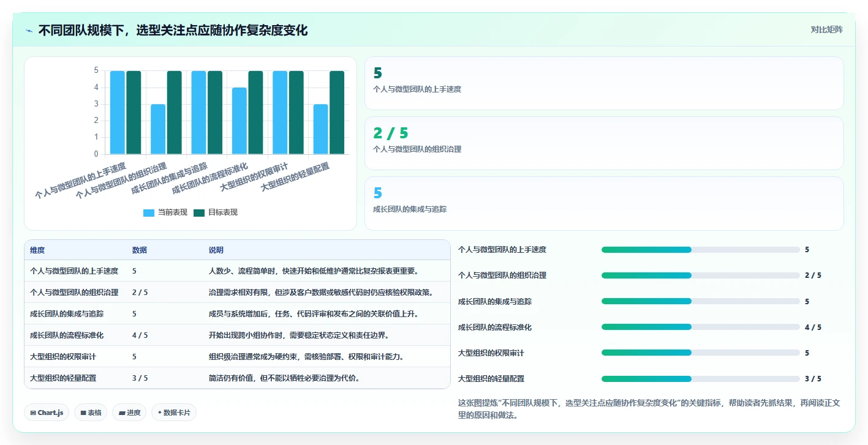Click the lightning icon beside the header title

[29, 31]
